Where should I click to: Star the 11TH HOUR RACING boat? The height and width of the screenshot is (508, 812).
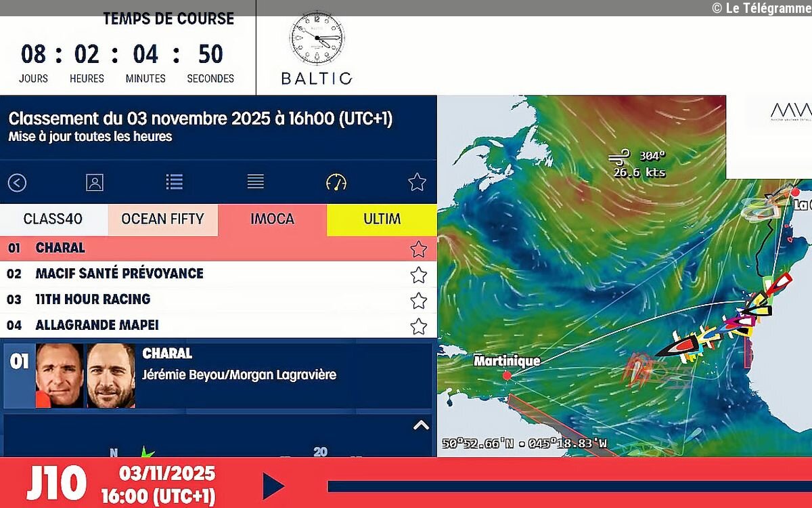[x=418, y=300]
